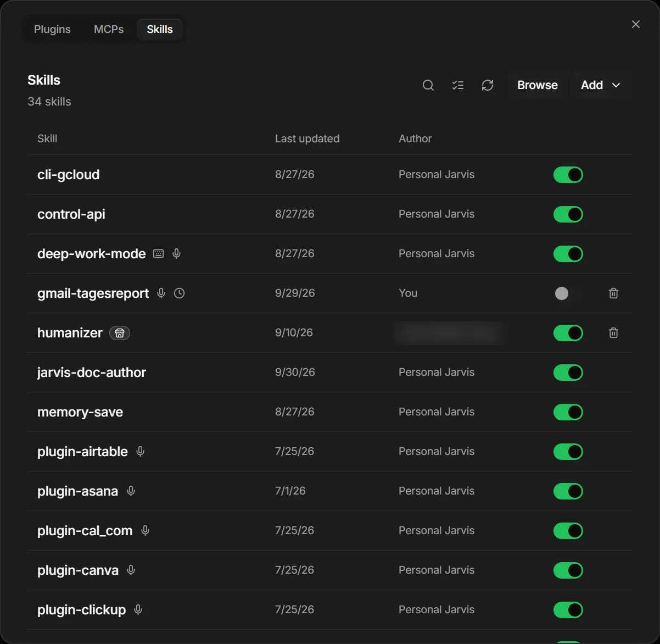
Task: Enable the gmail-tagesreport skill toggle
Action: tap(568, 293)
